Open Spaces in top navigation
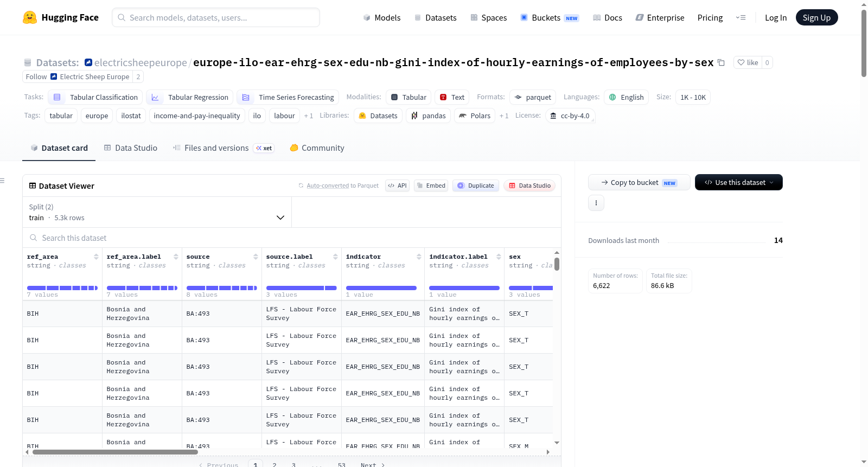The width and height of the screenshot is (868, 467). 488,18
